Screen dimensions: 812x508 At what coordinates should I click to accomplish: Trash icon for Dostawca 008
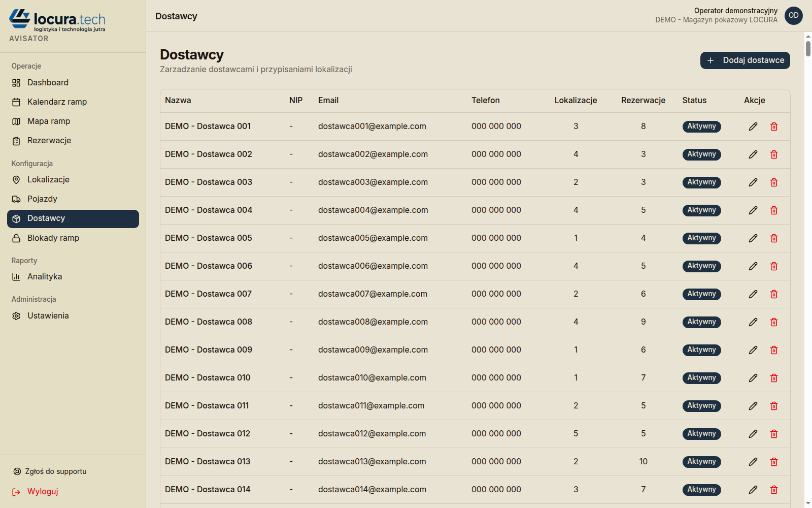[774, 322]
